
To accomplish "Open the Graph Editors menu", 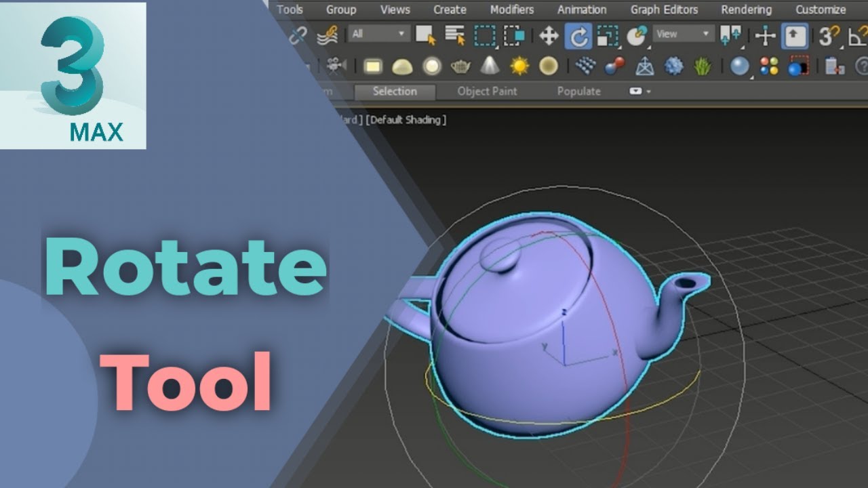I will point(664,9).
